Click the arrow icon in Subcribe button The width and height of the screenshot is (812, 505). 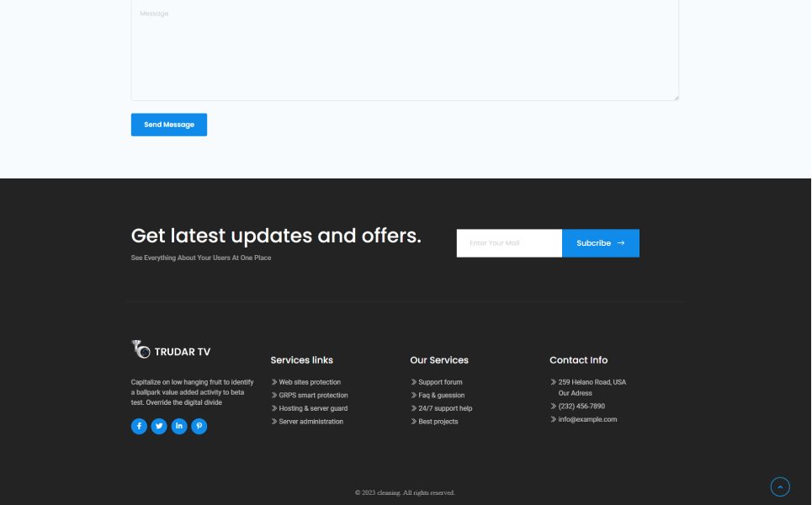621,243
